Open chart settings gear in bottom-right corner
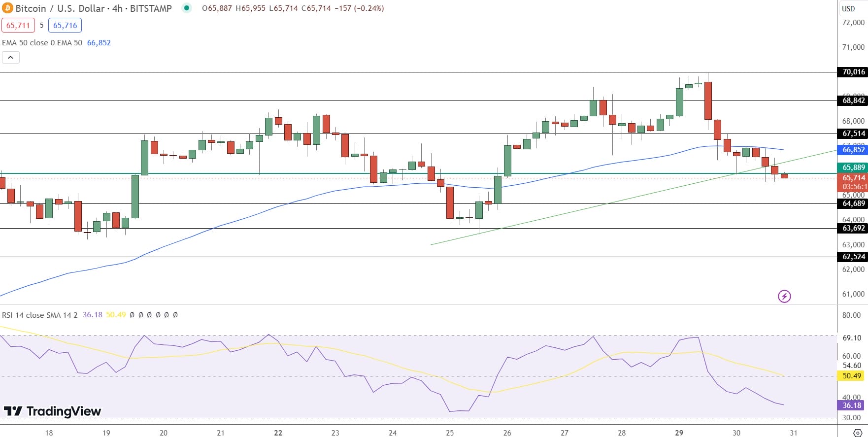This screenshot has width=868, height=437. (857, 433)
